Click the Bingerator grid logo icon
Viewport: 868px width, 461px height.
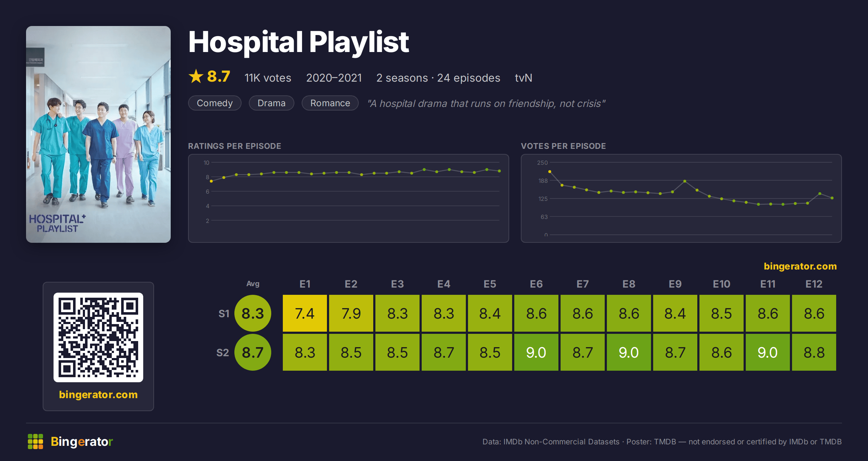(35, 441)
